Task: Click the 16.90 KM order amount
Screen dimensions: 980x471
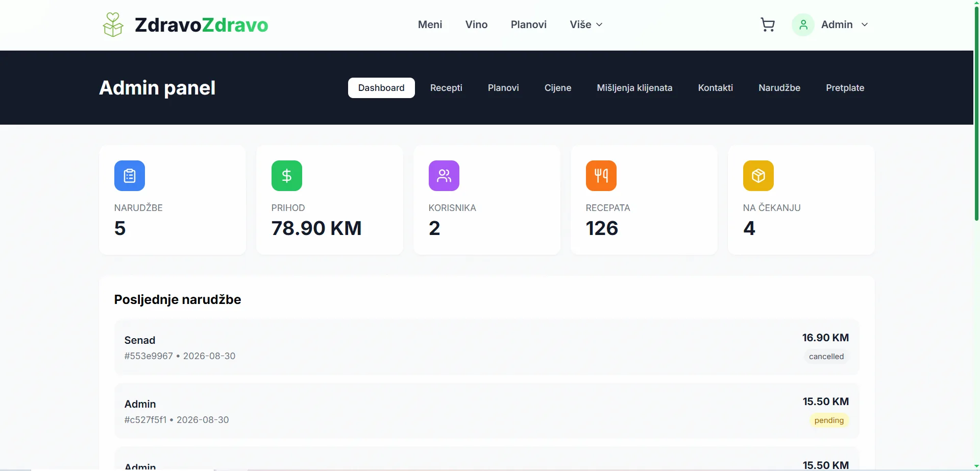Action: [825, 338]
